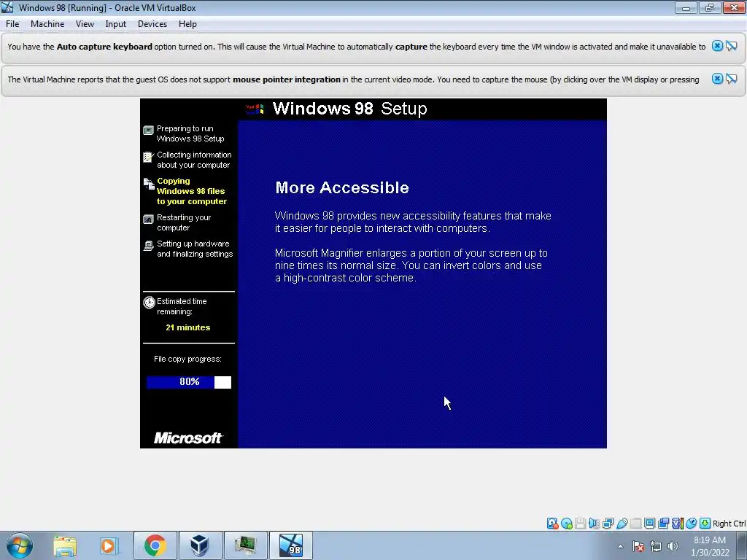Suppress future mouse pointer integration messages icon
This screenshot has height=560, width=747.
pyautogui.click(x=732, y=79)
